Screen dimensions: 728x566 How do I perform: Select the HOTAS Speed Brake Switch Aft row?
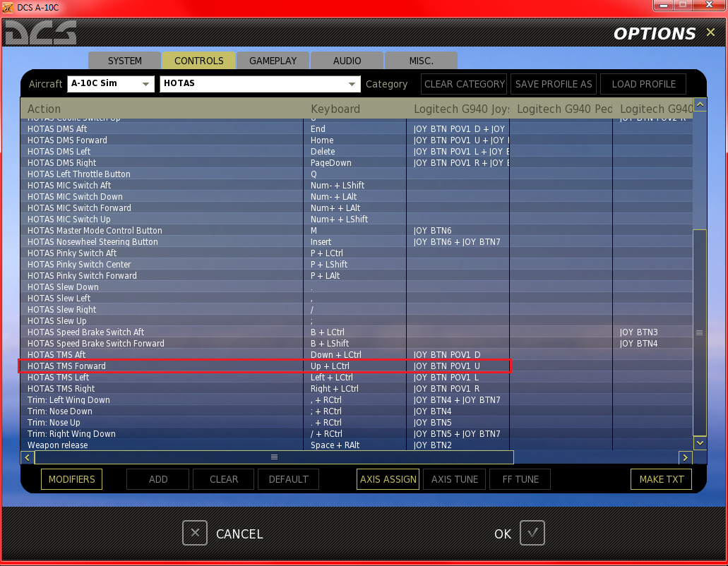(x=357, y=332)
